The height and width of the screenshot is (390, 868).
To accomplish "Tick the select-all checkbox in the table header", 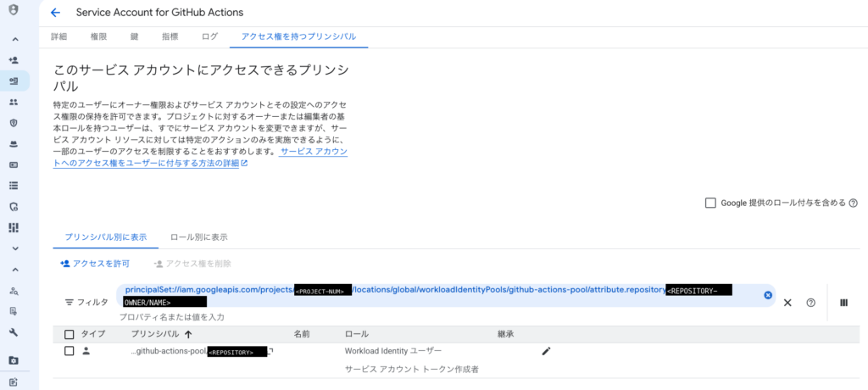I will pyautogui.click(x=70, y=334).
